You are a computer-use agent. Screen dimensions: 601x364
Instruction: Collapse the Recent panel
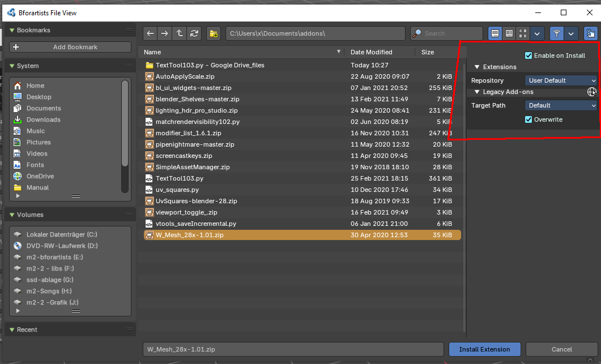pyautogui.click(x=12, y=329)
